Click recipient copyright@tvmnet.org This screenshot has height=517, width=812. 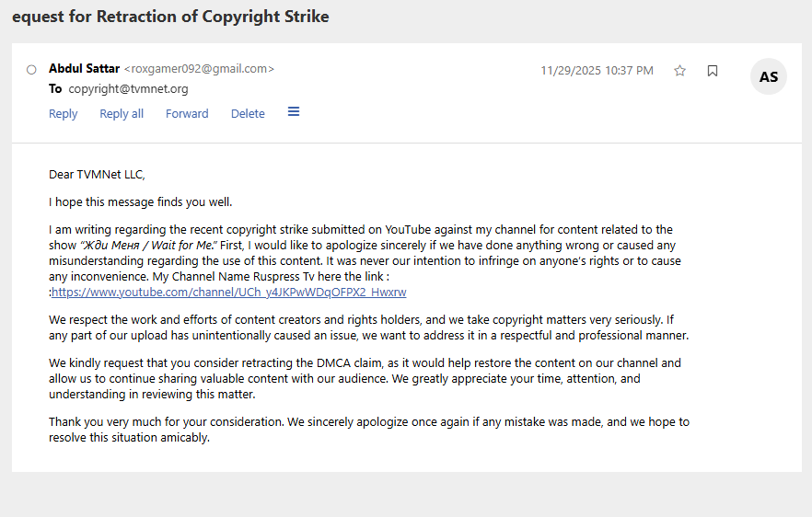coord(128,89)
